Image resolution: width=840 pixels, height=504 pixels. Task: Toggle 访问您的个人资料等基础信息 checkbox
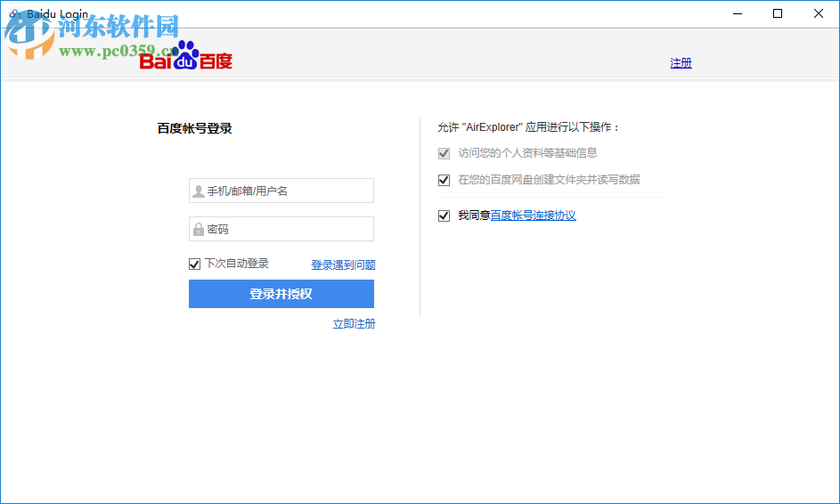(444, 154)
